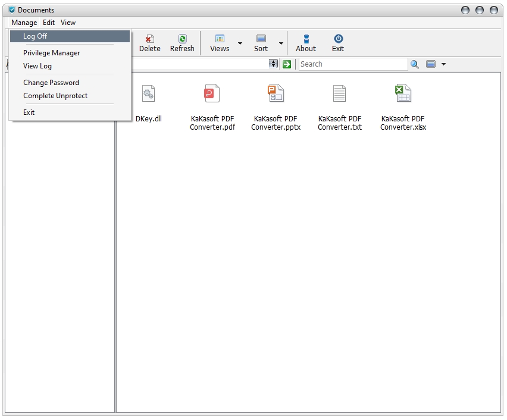Expand the Sort dropdown arrow
This screenshot has width=507, height=420.
pyautogui.click(x=281, y=43)
